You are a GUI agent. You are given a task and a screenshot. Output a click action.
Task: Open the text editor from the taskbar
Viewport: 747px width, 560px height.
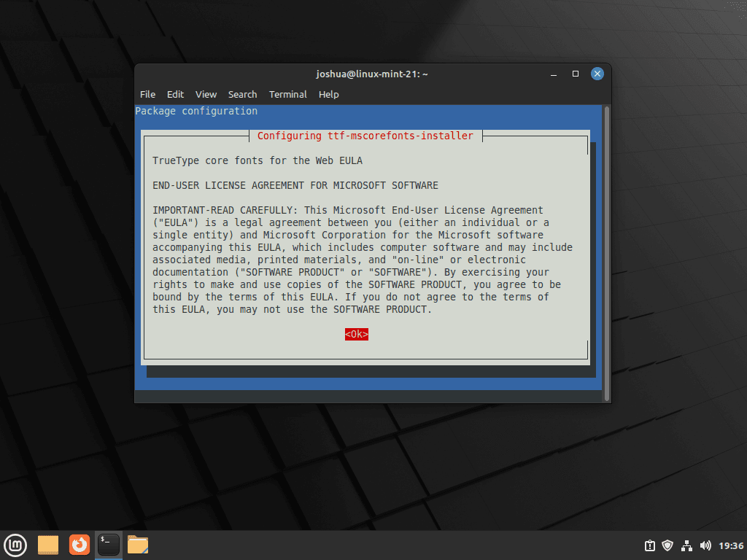(x=47, y=544)
